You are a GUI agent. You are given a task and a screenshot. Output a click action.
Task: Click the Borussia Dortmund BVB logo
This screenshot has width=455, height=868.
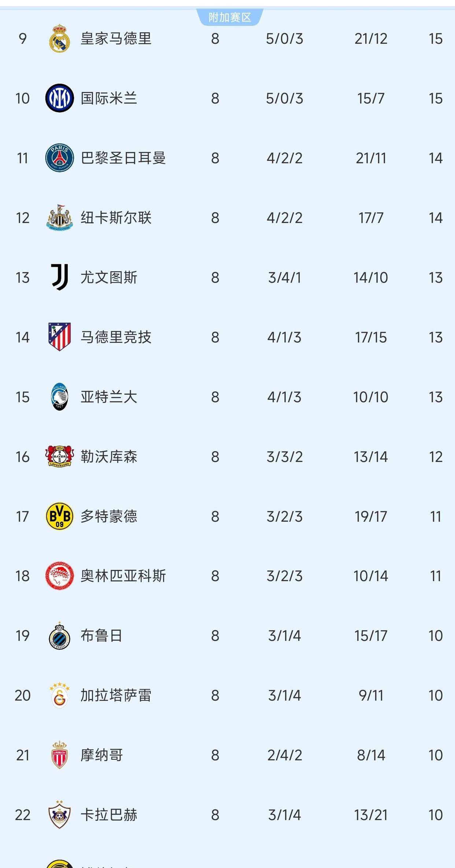(60, 516)
